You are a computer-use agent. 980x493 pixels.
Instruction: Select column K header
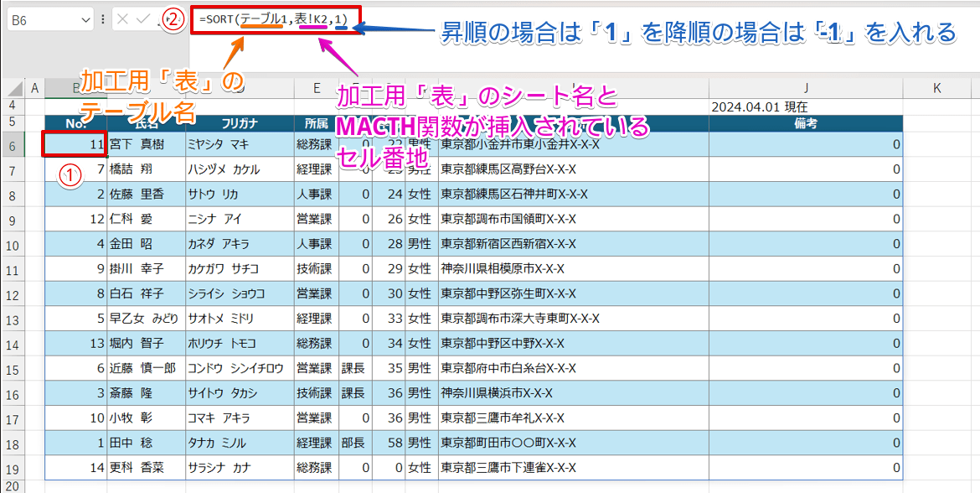(936, 88)
